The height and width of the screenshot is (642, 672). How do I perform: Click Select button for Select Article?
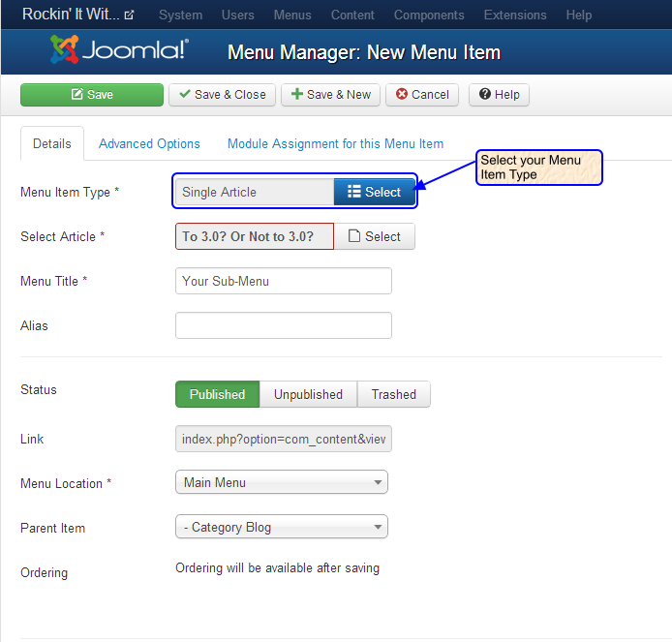pos(374,236)
